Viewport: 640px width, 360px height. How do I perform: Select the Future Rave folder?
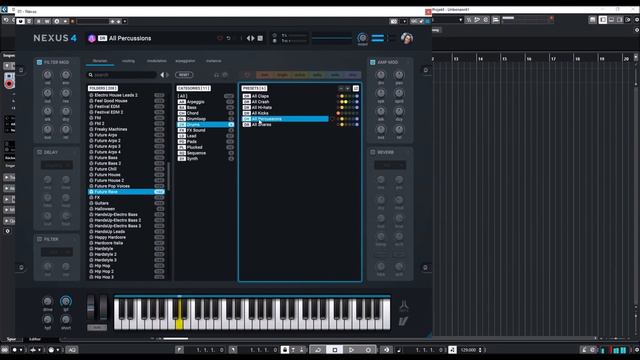[x=127, y=192]
